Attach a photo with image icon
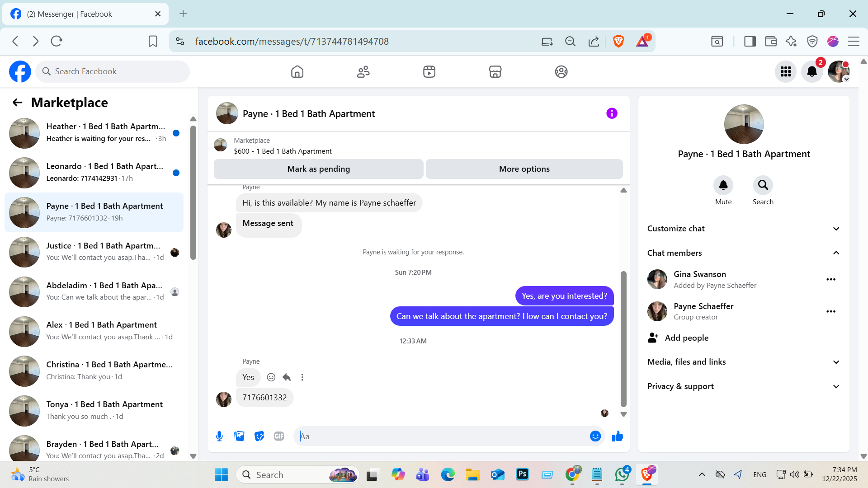The height and width of the screenshot is (488, 868). point(239,436)
